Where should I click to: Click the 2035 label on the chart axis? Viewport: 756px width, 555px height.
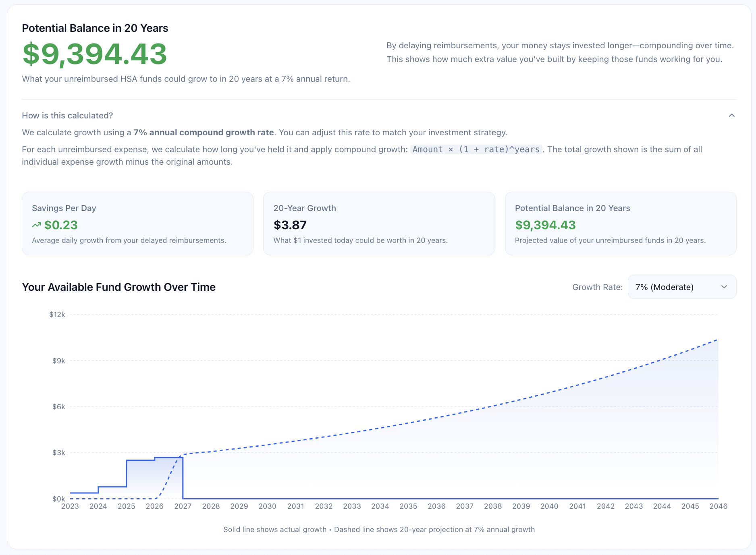(408, 506)
